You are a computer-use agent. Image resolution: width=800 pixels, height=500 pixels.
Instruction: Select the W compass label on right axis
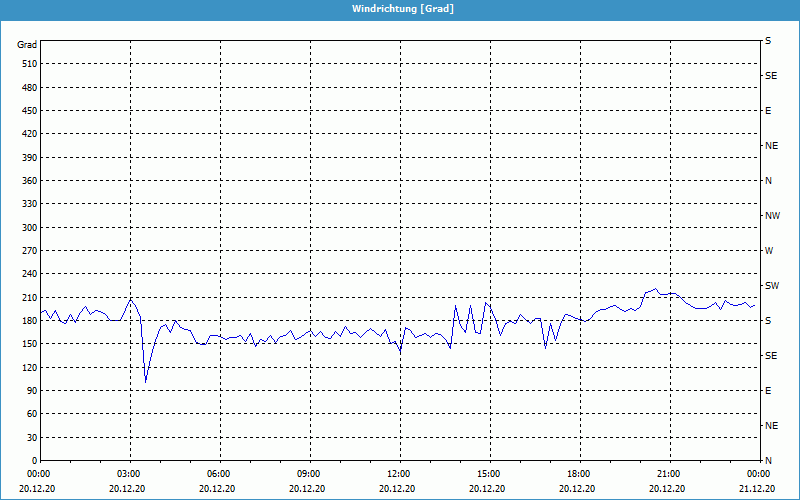coord(769,251)
